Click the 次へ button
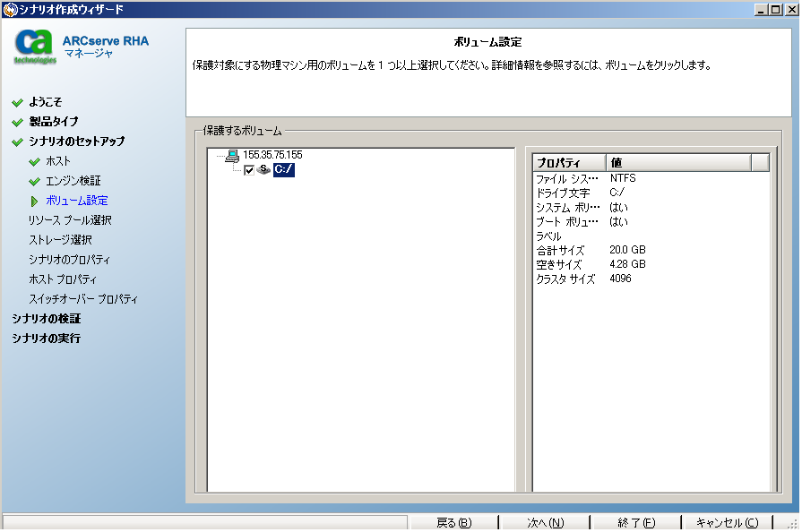The image size is (802, 532). pyautogui.click(x=544, y=522)
